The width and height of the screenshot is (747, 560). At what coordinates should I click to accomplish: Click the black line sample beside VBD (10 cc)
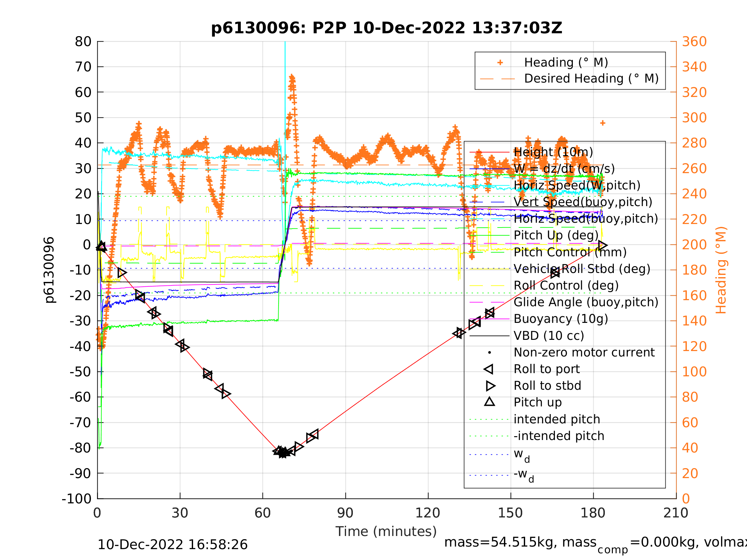489,336
